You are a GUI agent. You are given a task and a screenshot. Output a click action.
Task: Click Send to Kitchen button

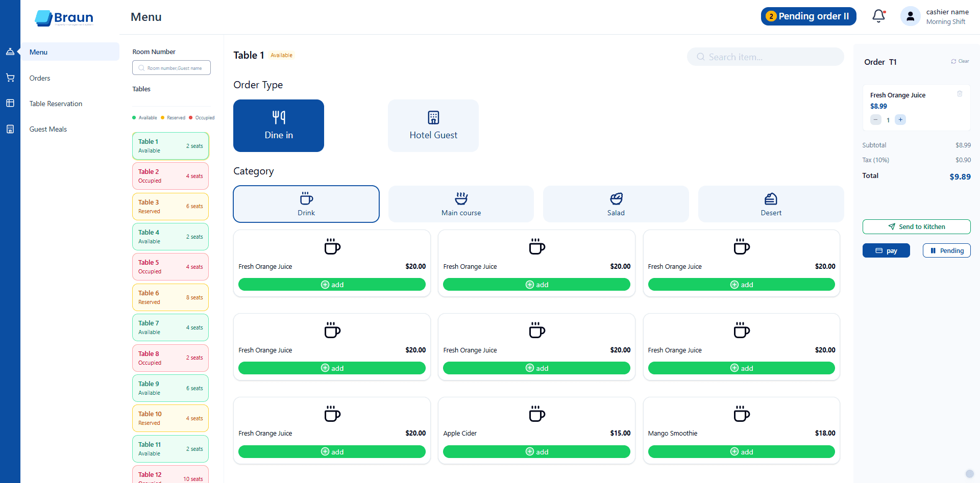(917, 226)
